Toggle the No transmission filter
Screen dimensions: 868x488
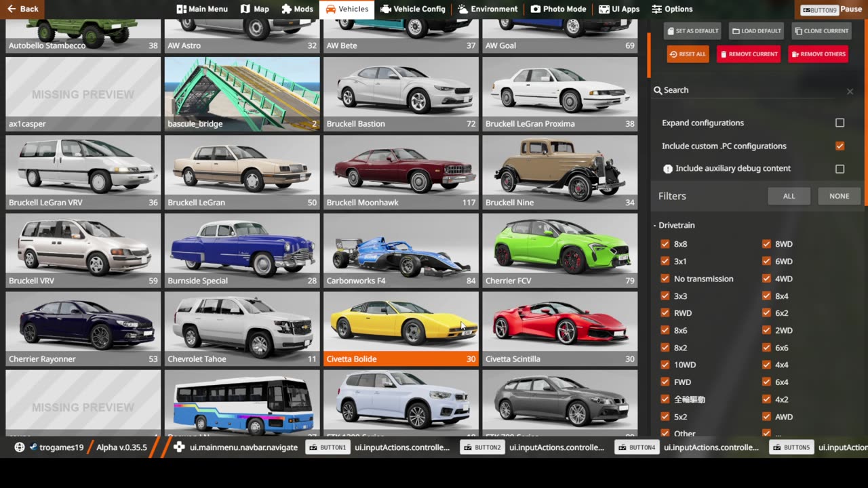coord(665,279)
